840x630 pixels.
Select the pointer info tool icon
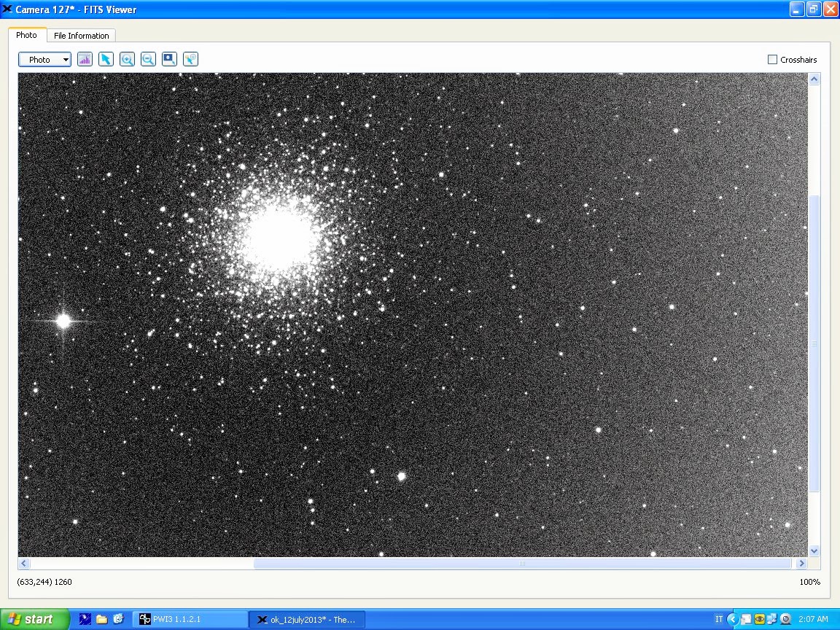click(190, 60)
